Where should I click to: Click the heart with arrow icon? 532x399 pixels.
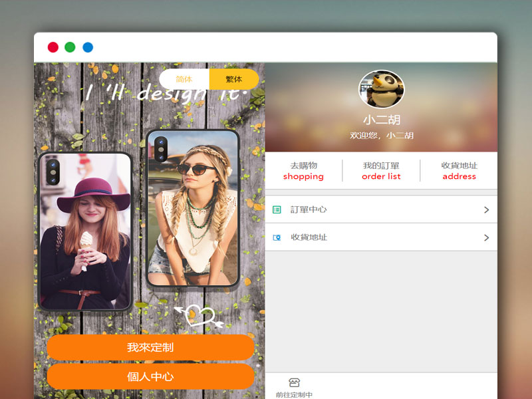tap(195, 315)
